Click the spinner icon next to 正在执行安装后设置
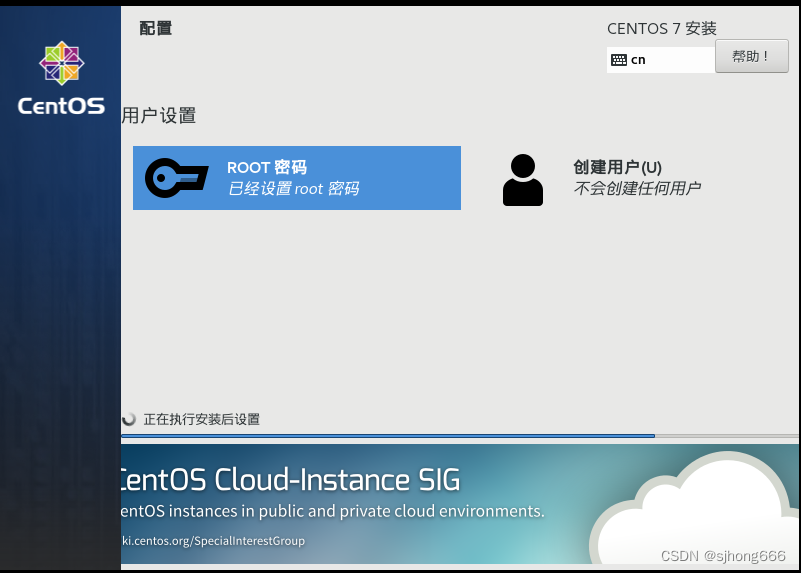The height and width of the screenshot is (573, 801). click(x=129, y=419)
